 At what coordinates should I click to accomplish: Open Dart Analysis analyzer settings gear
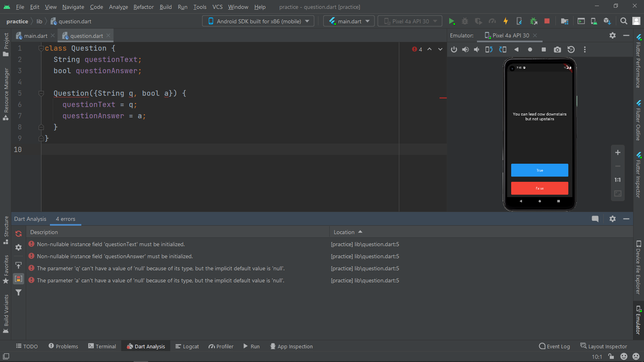(x=19, y=247)
